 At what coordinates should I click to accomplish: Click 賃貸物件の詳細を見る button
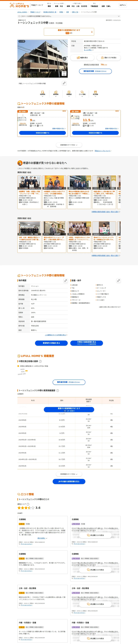pyautogui.click(x=51, y=343)
